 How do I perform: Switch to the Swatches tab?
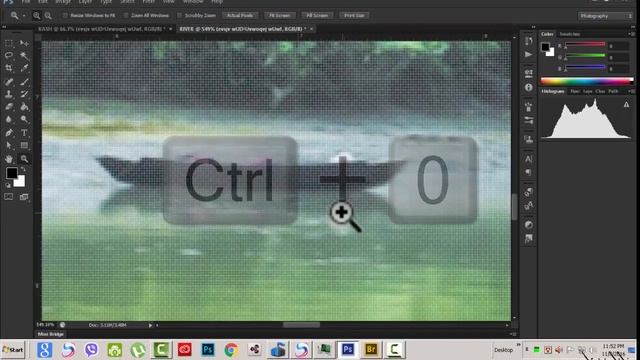[569, 34]
